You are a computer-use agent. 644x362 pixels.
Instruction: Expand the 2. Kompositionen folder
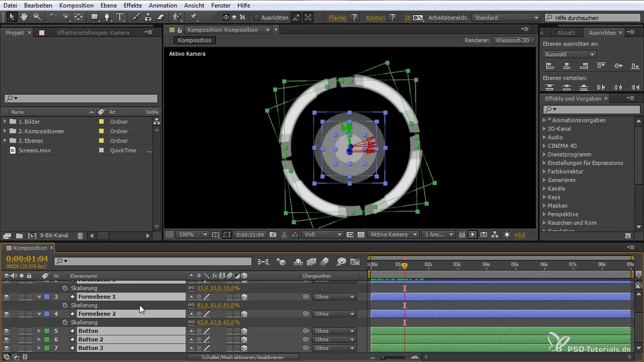coord(5,131)
